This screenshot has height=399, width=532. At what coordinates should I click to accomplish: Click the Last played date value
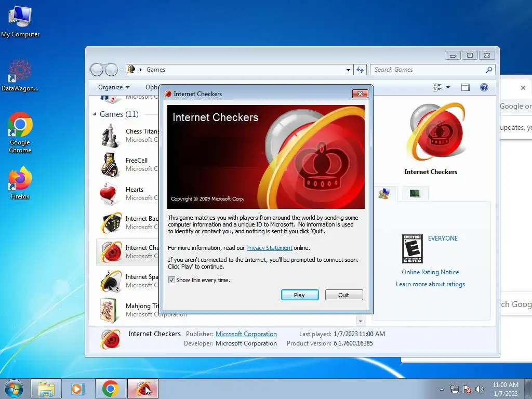(360, 334)
